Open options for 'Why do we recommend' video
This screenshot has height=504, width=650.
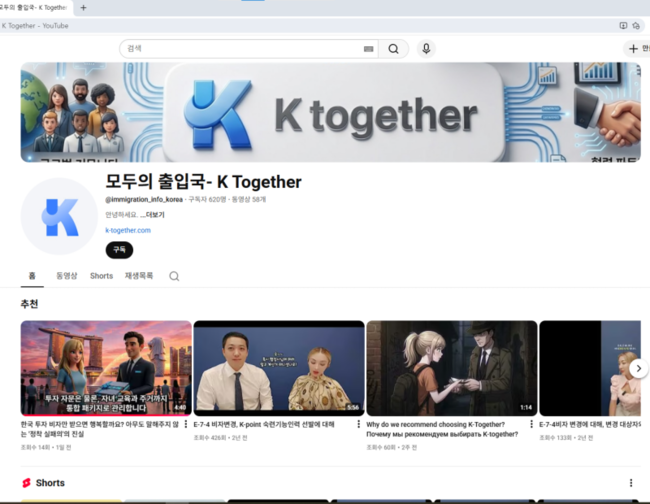531,424
